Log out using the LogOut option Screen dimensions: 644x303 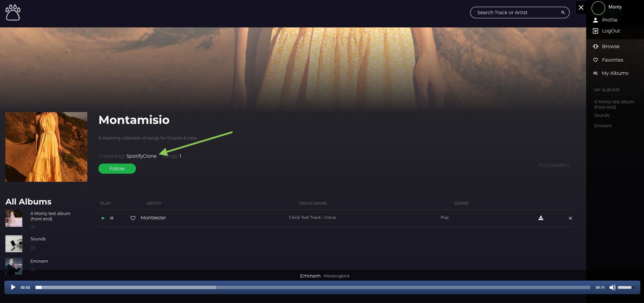[x=611, y=31]
